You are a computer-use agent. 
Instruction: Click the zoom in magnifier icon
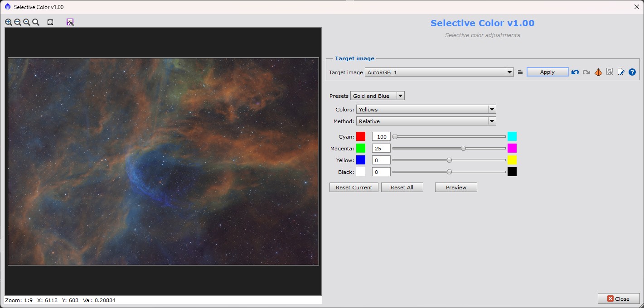(x=9, y=22)
